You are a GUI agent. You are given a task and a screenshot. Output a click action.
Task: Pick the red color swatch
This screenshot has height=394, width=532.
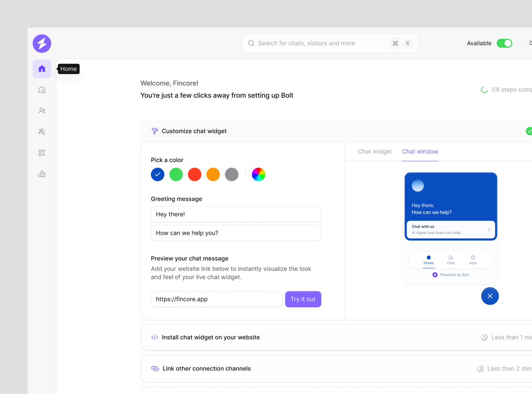click(x=195, y=175)
